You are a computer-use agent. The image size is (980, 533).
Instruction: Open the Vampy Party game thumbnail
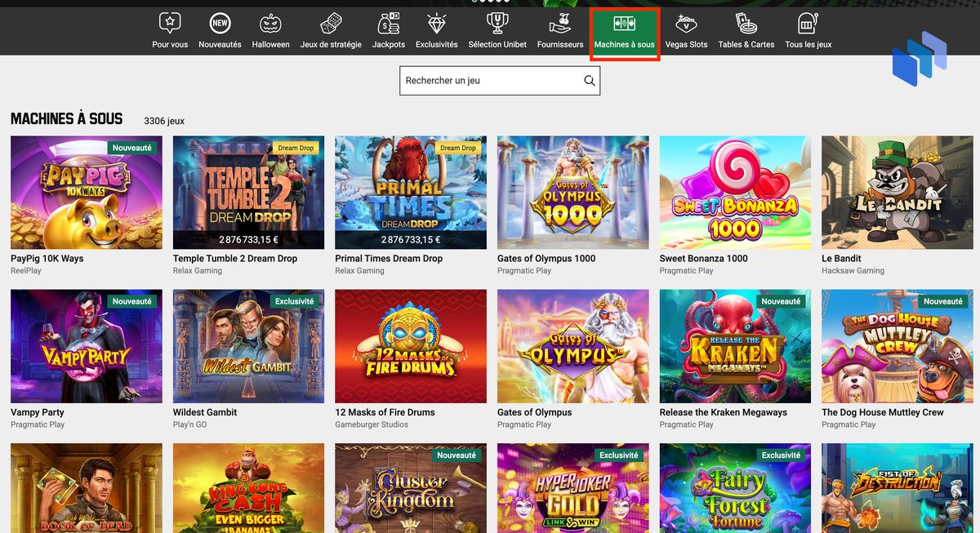pyautogui.click(x=87, y=346)
